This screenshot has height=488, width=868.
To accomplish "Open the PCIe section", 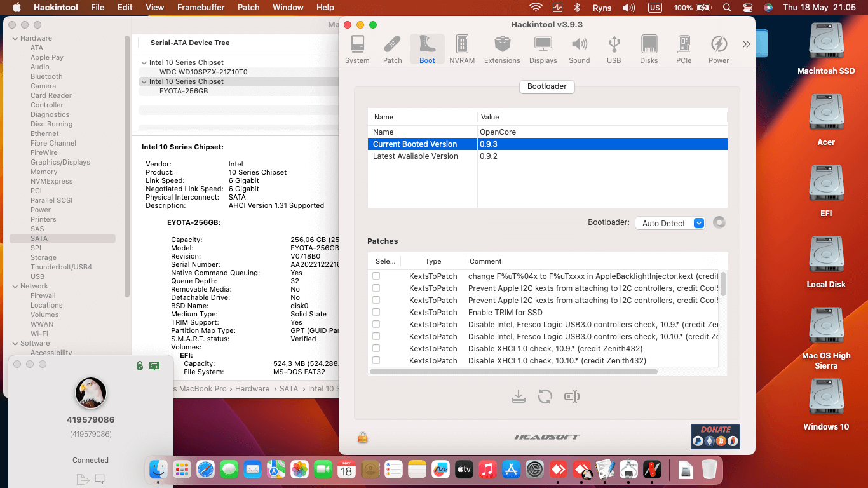I will tap(684, 50).
